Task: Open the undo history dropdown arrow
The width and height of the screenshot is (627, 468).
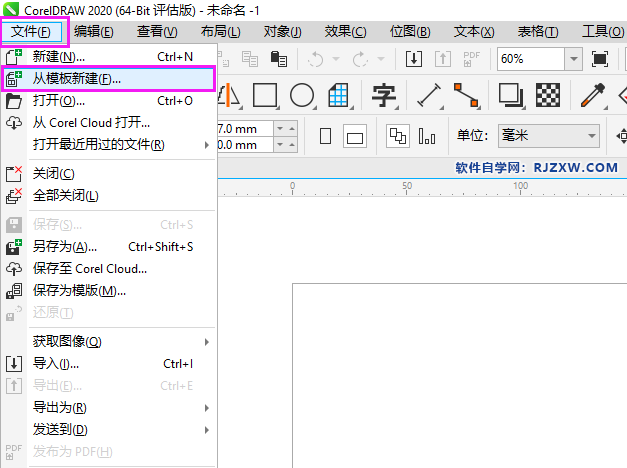Action: coord(336,59)
